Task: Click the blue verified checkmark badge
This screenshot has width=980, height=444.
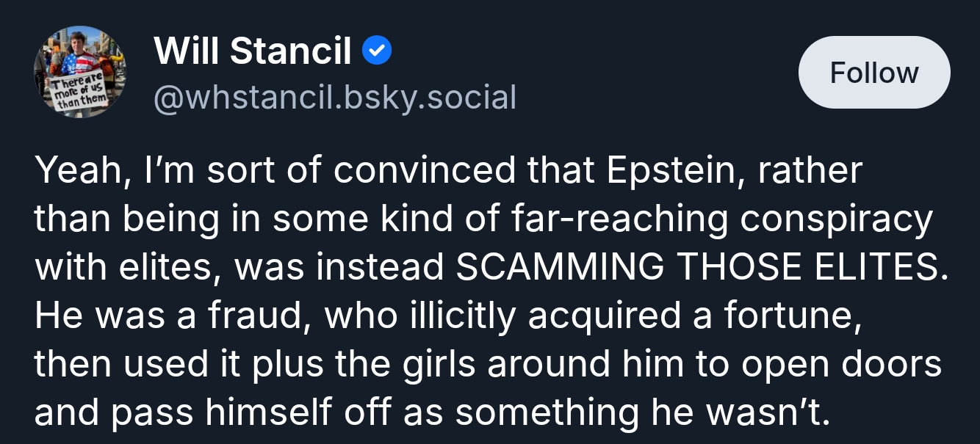Action: (x=378, y=51)
